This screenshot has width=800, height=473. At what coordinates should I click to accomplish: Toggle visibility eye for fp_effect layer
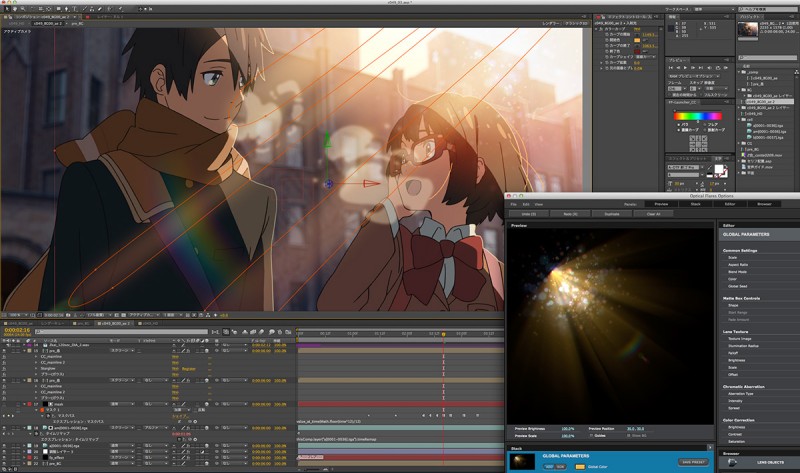4,458
